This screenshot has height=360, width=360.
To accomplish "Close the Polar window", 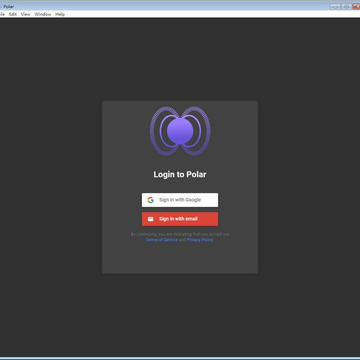I will [x=356, y=6].
